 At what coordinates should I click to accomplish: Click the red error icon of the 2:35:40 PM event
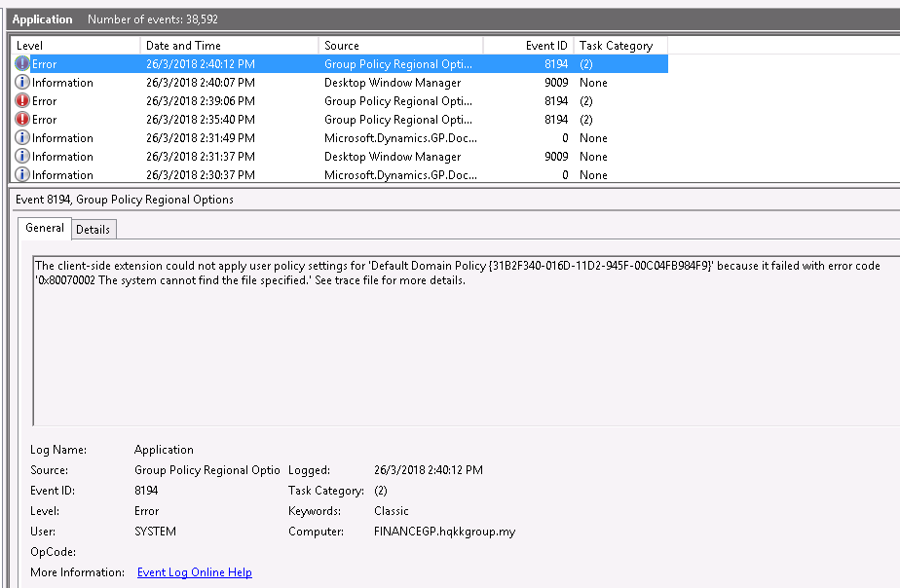point(21,120)
